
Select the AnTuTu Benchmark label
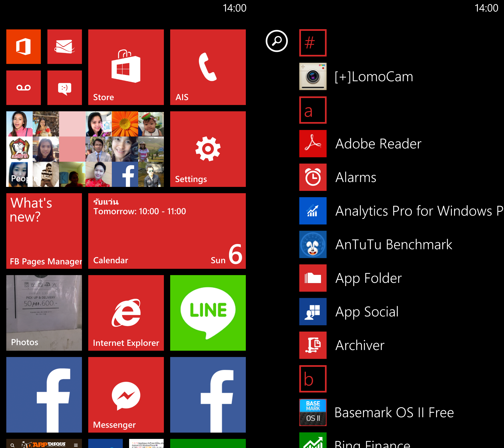(394, 245)
